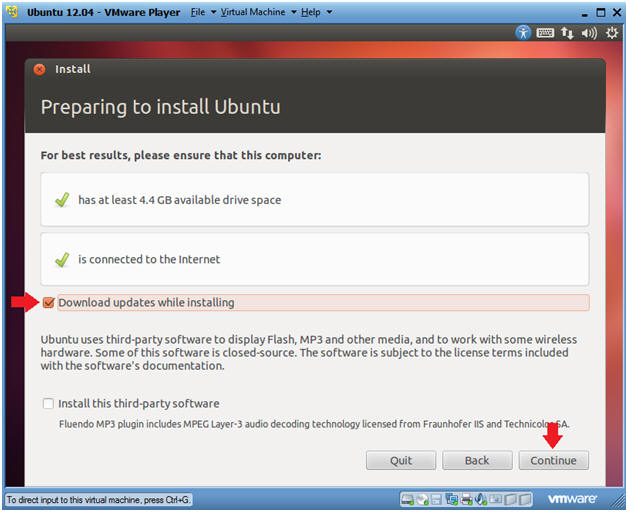Enable Install this third-party software

(x=48, y=403)
